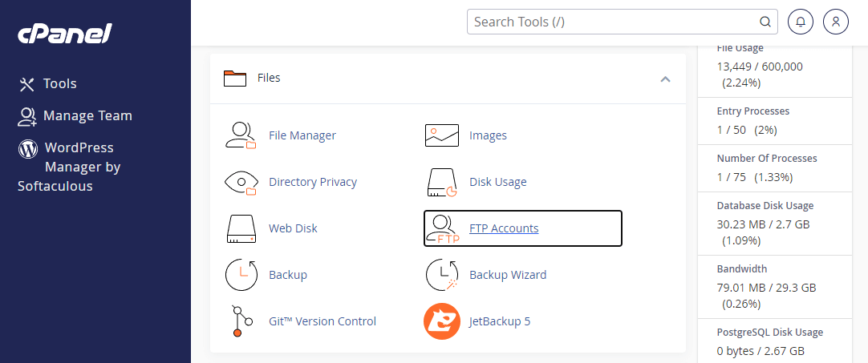
Task: Click the JetBackup 5 orange icon
Action: pos(442,321)
